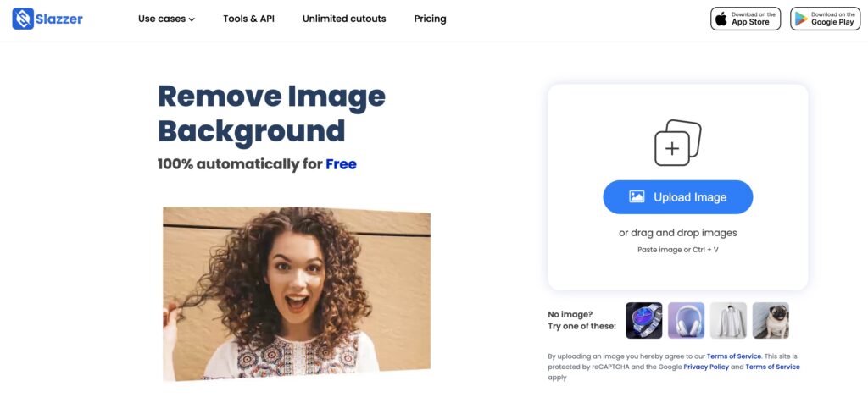The width and height of the screenshot is (868, 403).
Task: Click the Upload Image button
Action: (x=677, y=196)
